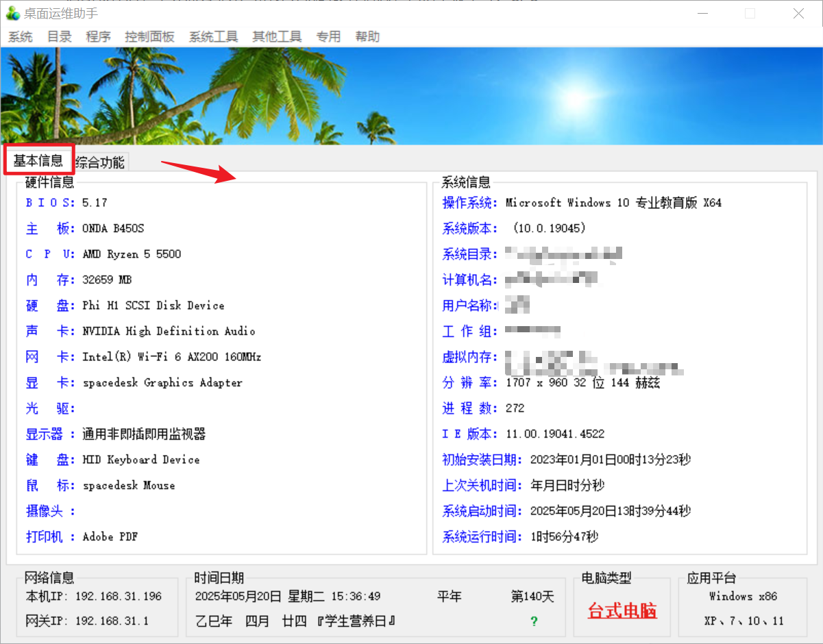Select spacedesk Mouse text

(129, 486)
